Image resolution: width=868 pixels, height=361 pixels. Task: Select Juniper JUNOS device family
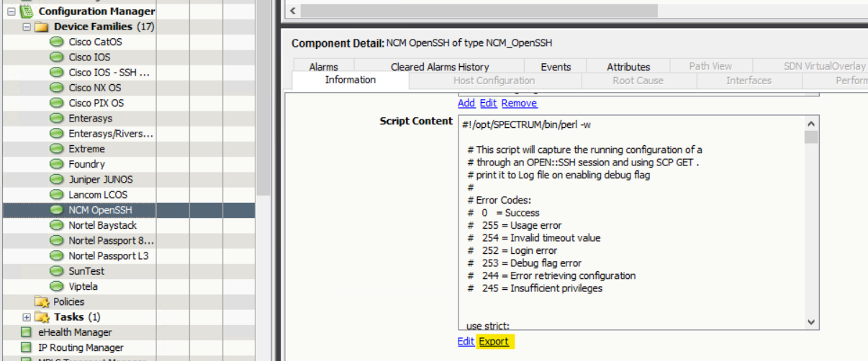[101, 179]
